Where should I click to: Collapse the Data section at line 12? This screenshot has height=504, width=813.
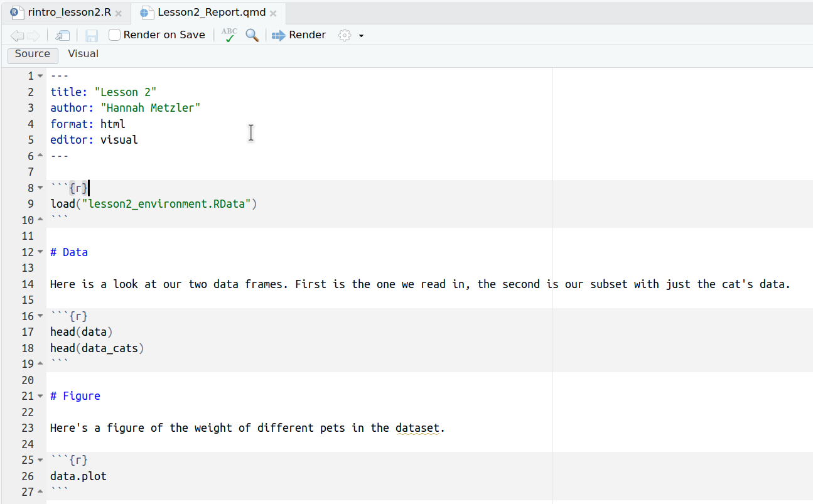(x=40, y=252)
